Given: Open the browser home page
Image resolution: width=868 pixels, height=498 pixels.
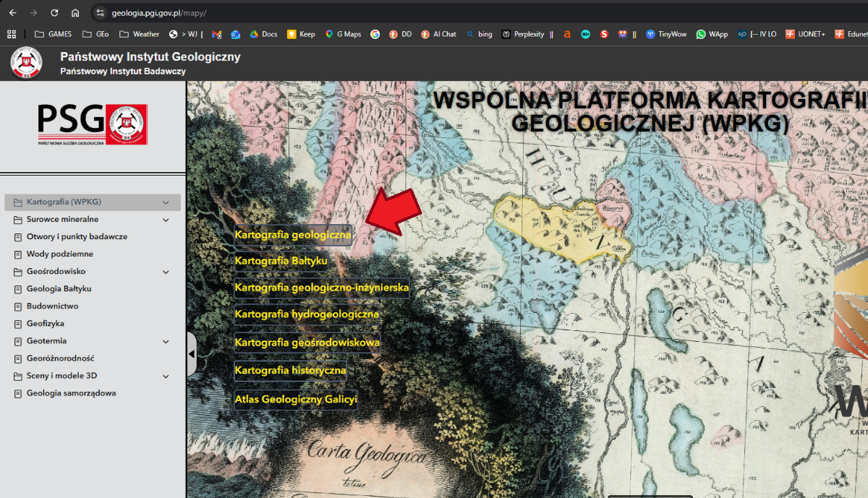Looking at the screenshot, I should pos(75,12).
